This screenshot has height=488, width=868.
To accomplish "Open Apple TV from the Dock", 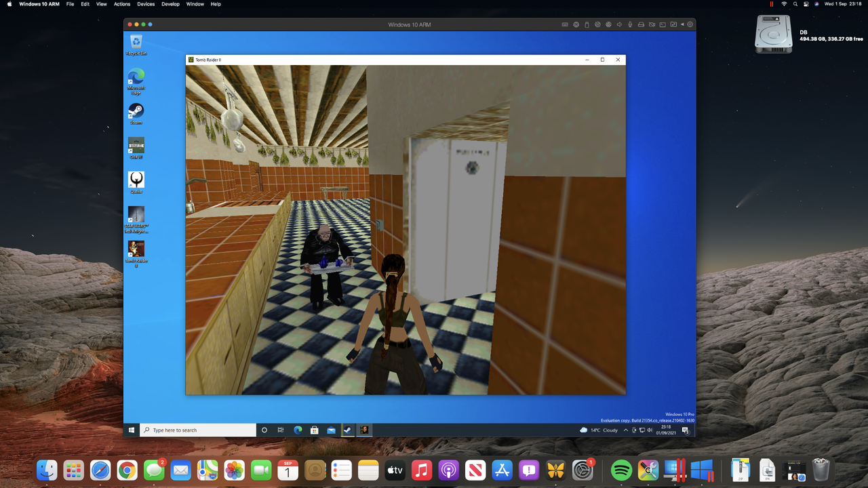I will click(x=395, y=470).
